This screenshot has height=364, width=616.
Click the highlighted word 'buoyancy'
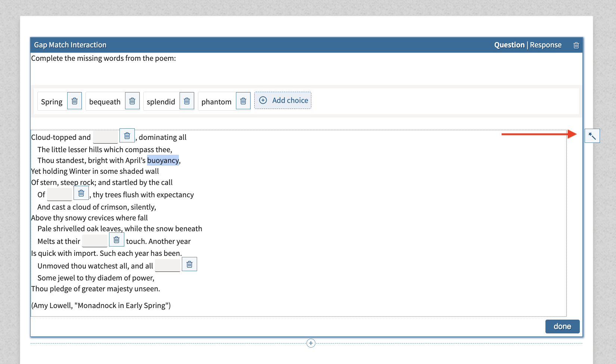(x=163, y=160)
